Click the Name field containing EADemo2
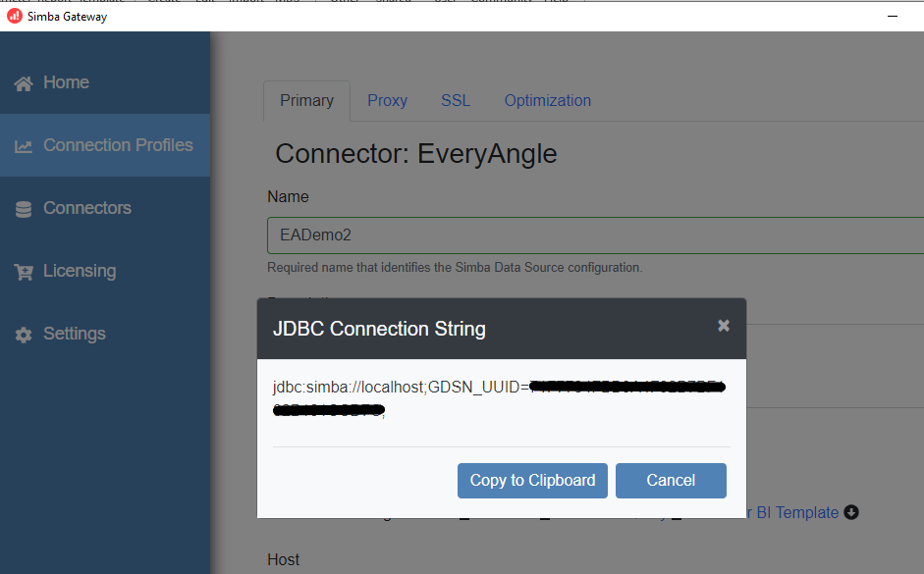 [x=589, y=235]
